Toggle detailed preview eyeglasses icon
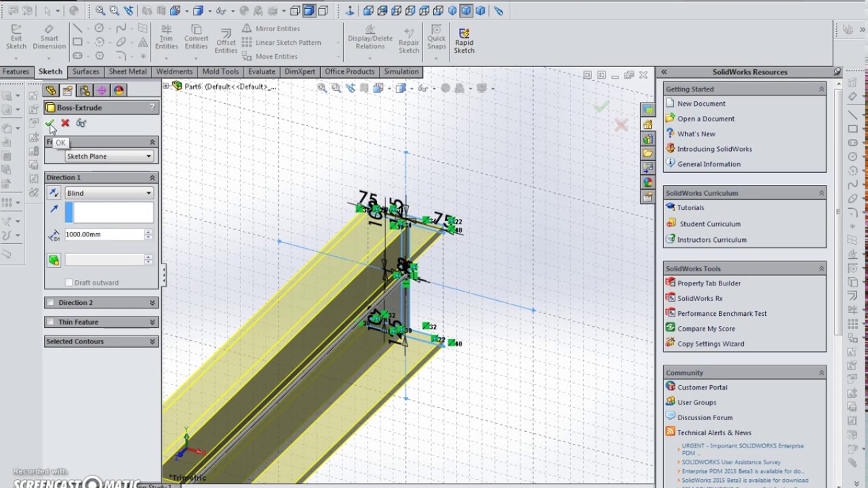Screen dimensions: 868x488 (81, 123)
